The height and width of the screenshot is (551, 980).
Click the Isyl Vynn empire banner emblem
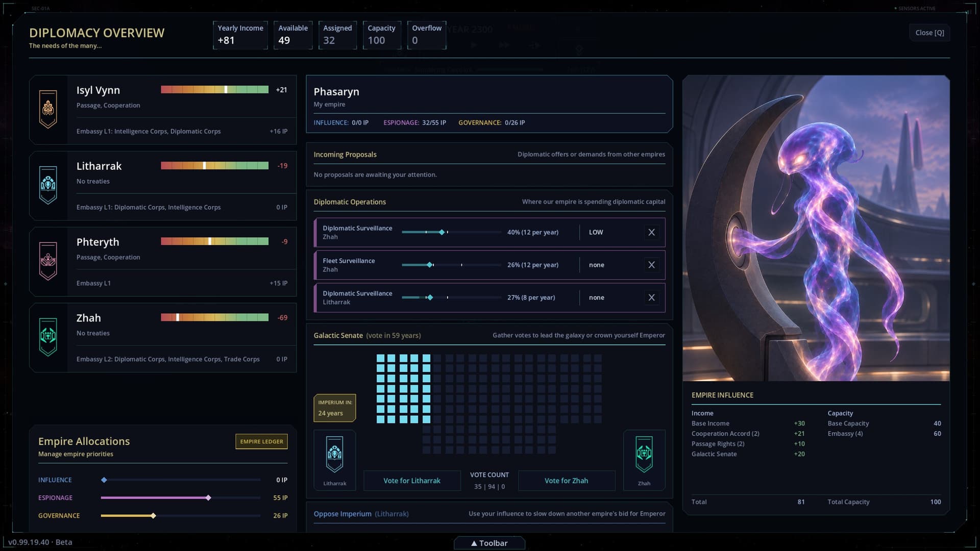pyautogui.click(x=48, y=109)
